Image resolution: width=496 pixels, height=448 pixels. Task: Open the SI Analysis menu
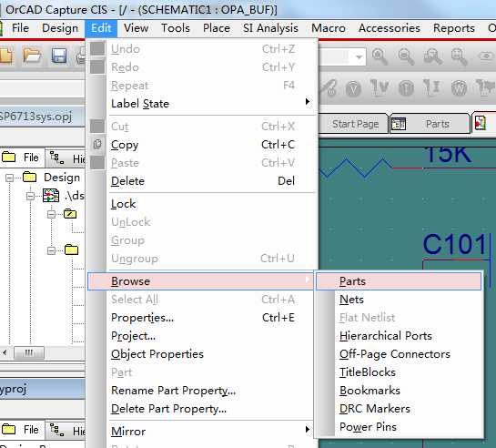[270, 28]
